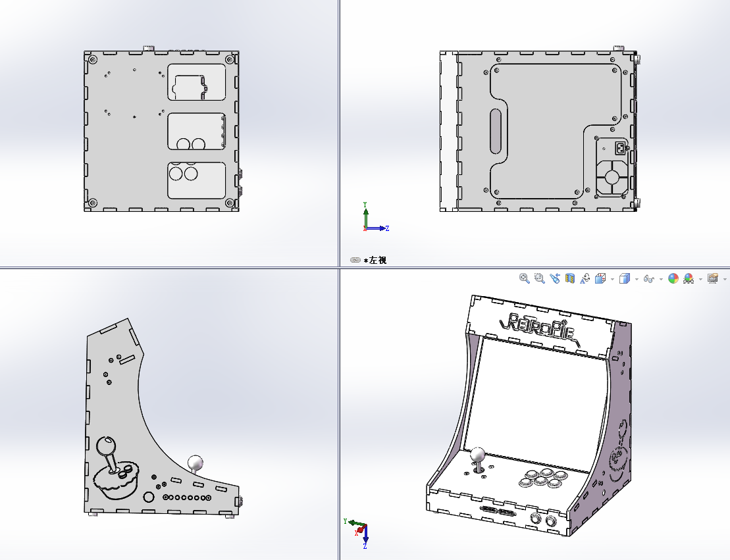The width and height of the screenshot is (730, 560).
Task: Go back to the Previous View
Action: (554, 278)
